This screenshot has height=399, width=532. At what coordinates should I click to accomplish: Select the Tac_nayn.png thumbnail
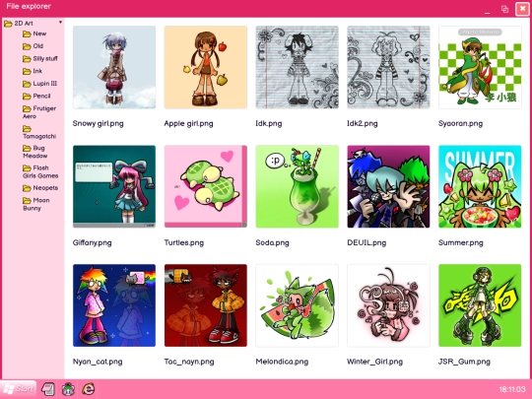click(x=206, y=305)
